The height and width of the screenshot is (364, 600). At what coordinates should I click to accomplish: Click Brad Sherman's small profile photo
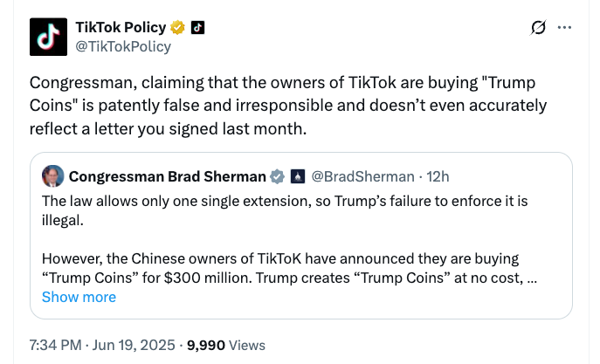(x=53, y=176)
